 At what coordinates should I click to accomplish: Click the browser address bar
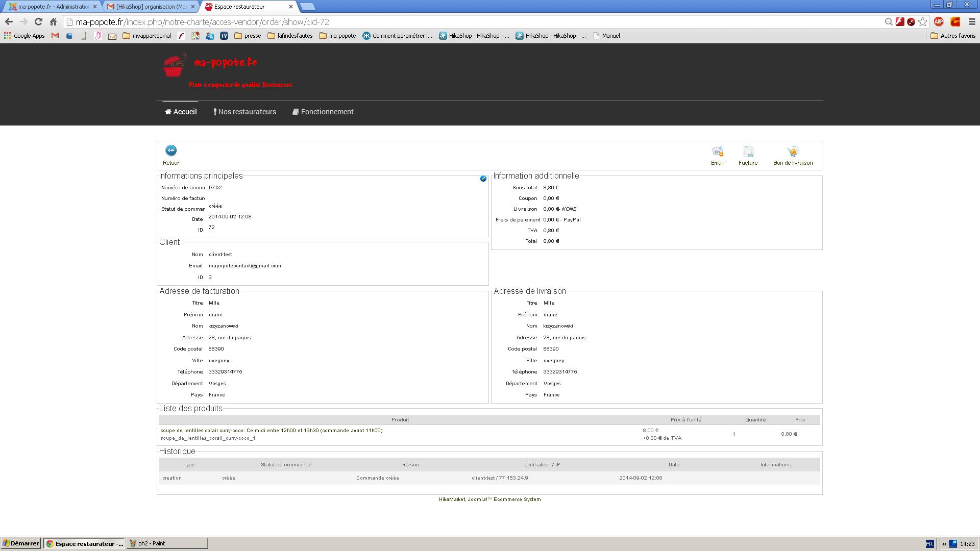coord(459,22)
